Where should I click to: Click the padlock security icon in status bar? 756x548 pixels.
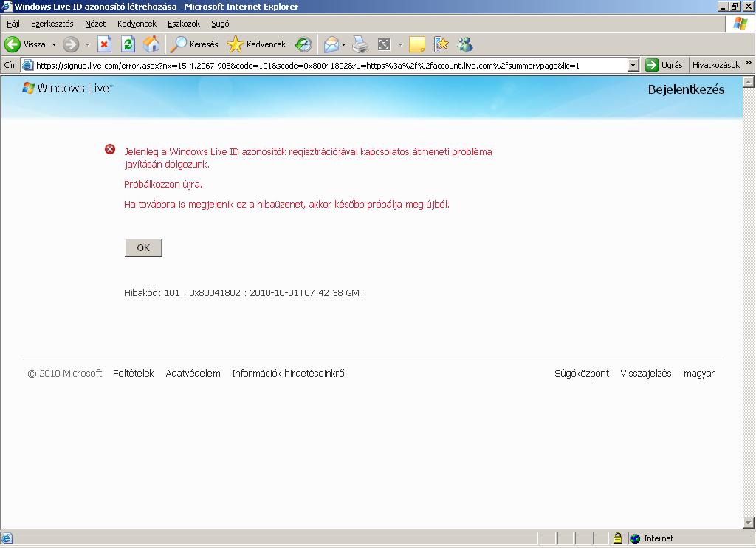pyautogui.click(x=618, y=538)
